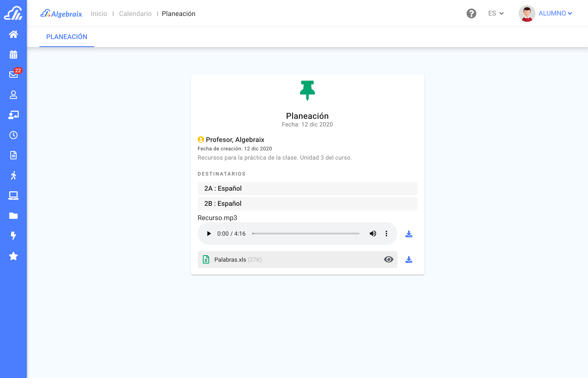
Task: Select the PLANEACIÓN tab
Action: 67,37
